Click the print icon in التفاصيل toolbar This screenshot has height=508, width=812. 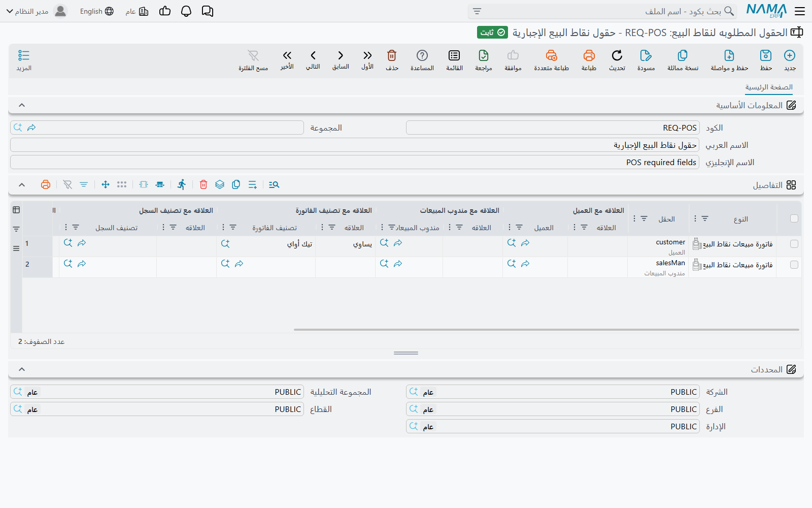coord(46,184)
